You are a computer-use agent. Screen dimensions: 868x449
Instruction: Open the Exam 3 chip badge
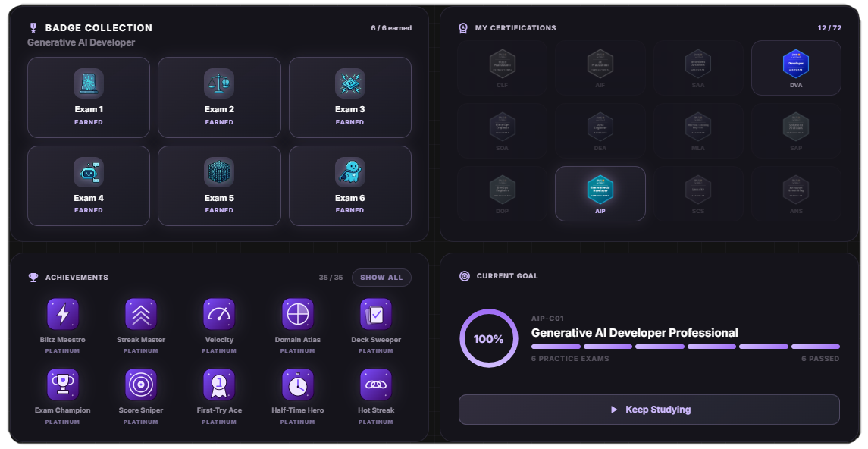(x=350, y=97)
